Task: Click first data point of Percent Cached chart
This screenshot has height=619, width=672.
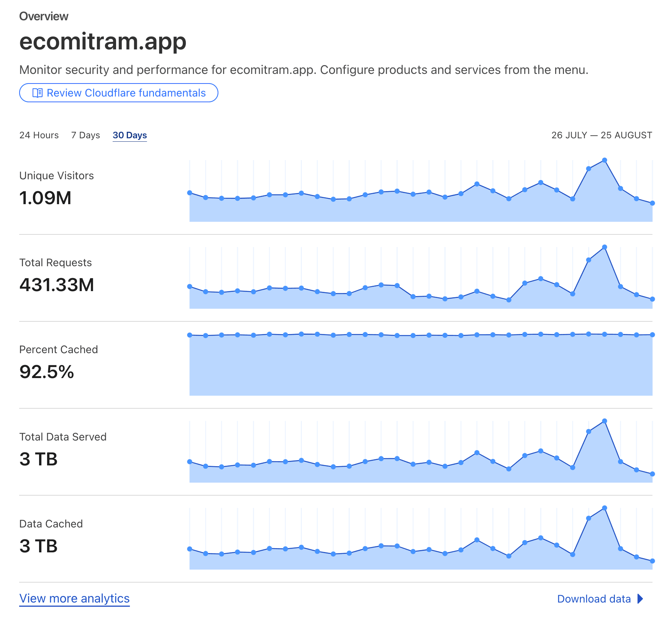Action: (x=190, y=335)
